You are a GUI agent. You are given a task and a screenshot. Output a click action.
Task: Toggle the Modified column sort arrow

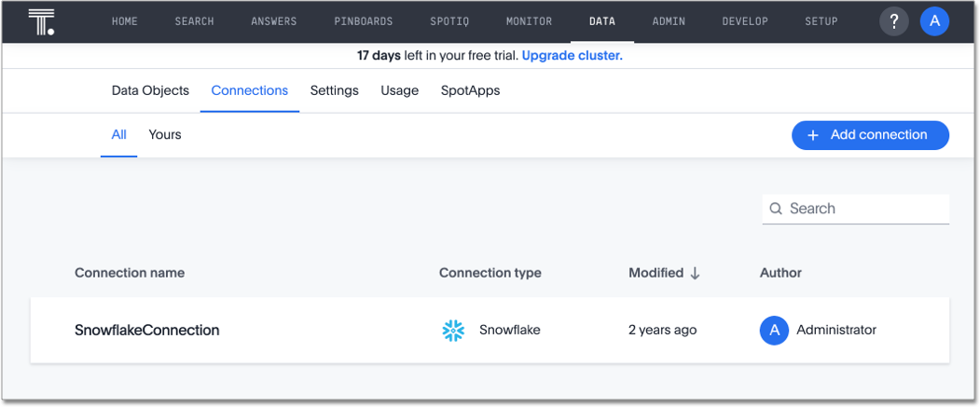pos(695,273)
